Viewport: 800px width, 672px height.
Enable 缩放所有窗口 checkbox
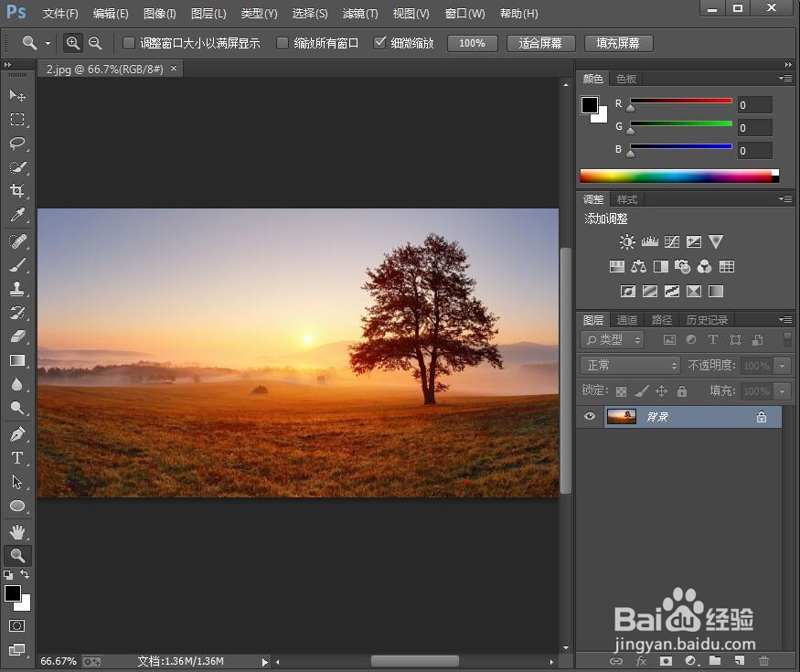coord(283,43)
